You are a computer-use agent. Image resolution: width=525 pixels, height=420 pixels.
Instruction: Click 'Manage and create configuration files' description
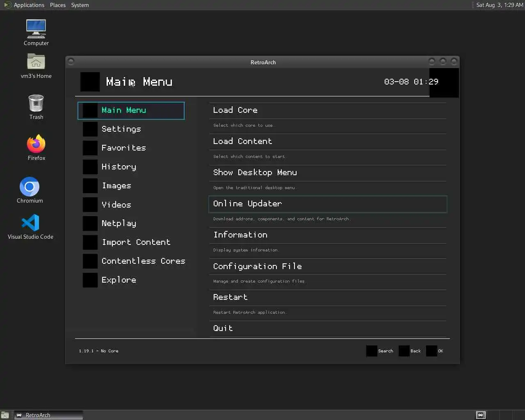click(x=259, y=281)
